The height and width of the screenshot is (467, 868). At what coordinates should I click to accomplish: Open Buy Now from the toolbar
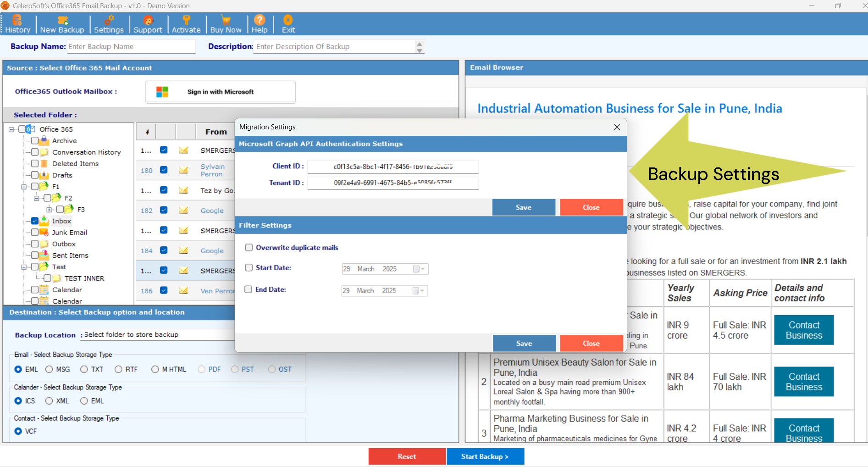[226, 23]
